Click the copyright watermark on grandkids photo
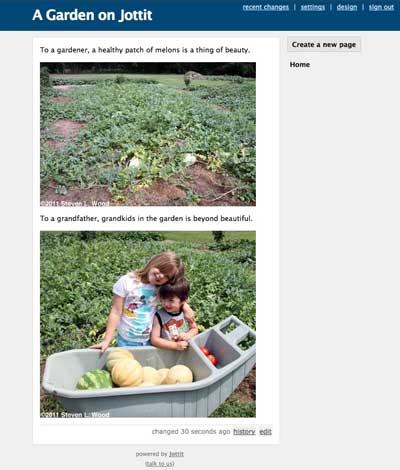 [75, 415]
